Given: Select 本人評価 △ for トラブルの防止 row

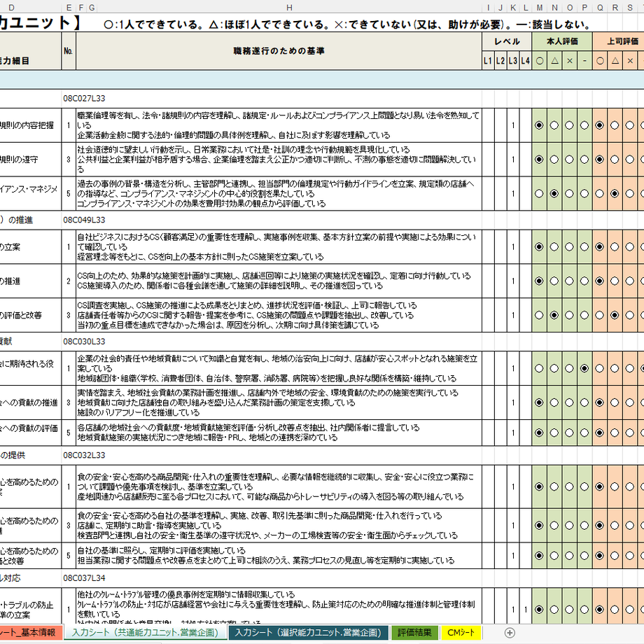Looking at the screenshot, I should coord(554,610).
